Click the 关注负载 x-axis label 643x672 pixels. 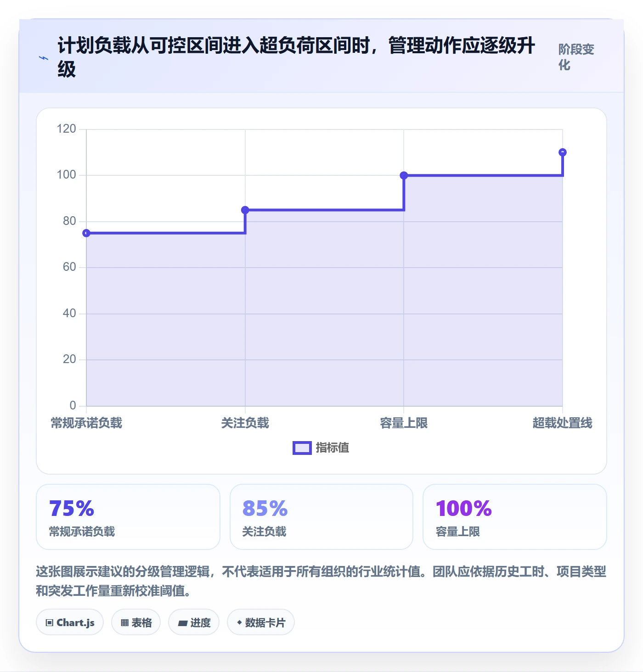click(x=245, y=423)
